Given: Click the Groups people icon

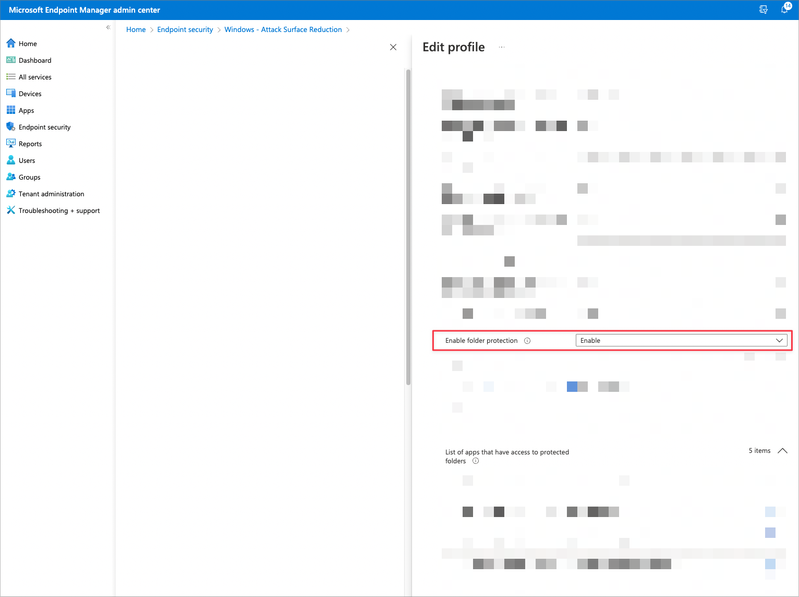Looking at the screenshot, I should point(11,177).
